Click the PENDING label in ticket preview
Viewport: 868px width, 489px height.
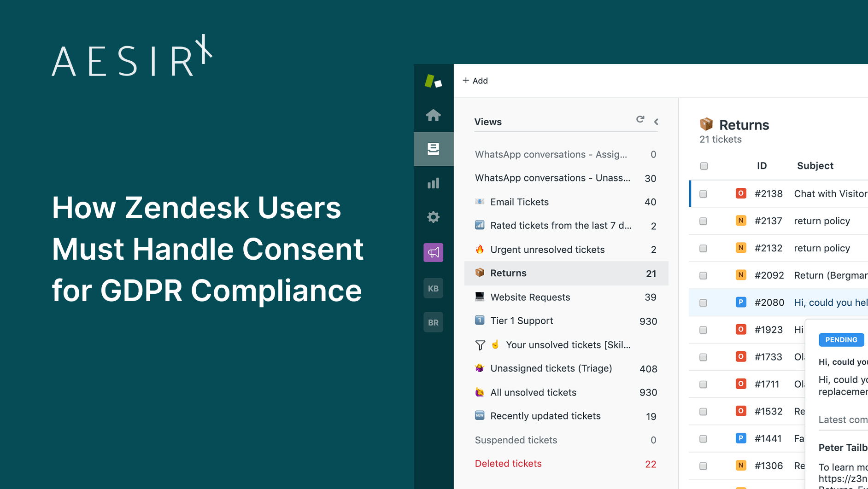[841, 340]
